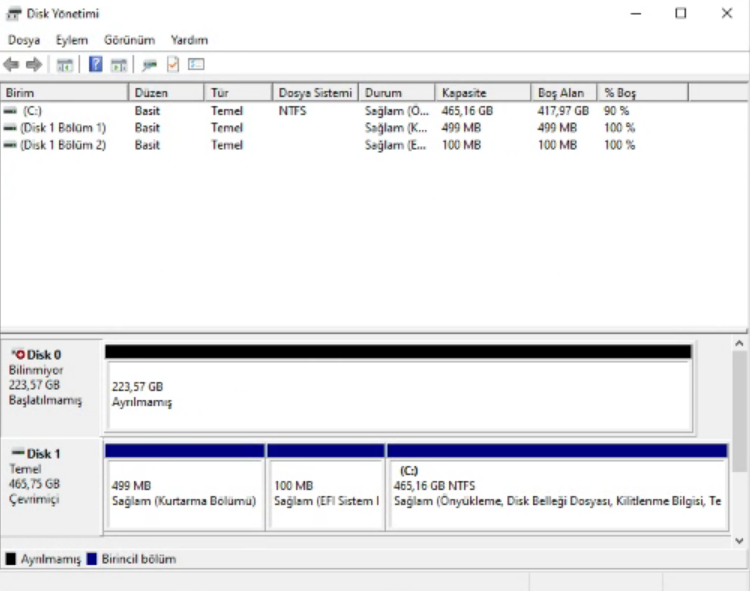Click the black Ayrılmamış legend swatch
Screen dimensions: 750x591
11,559
